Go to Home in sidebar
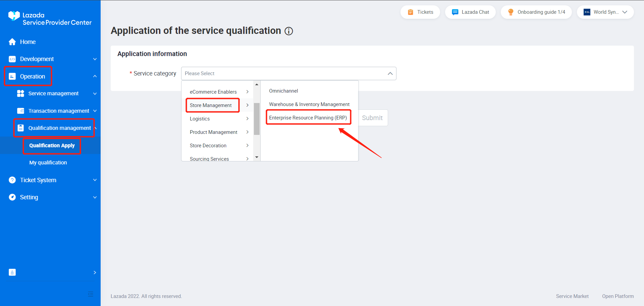644x306 pixels. pos(28,42)
